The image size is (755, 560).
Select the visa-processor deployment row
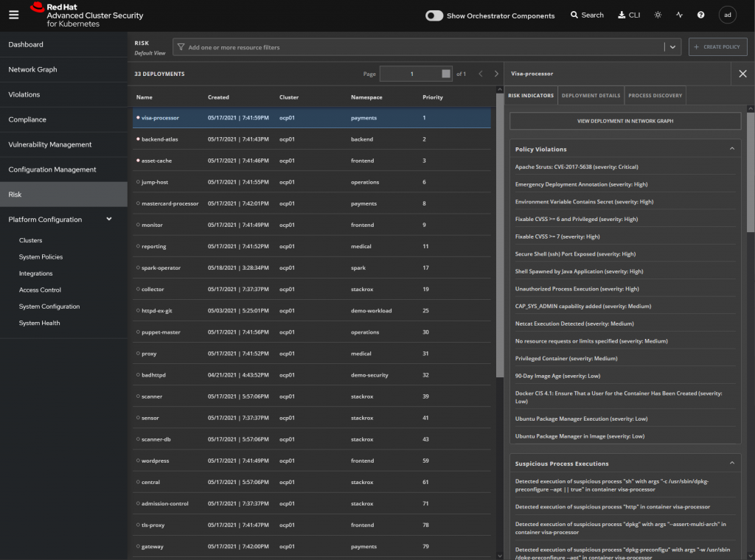[x=312, y=117]
